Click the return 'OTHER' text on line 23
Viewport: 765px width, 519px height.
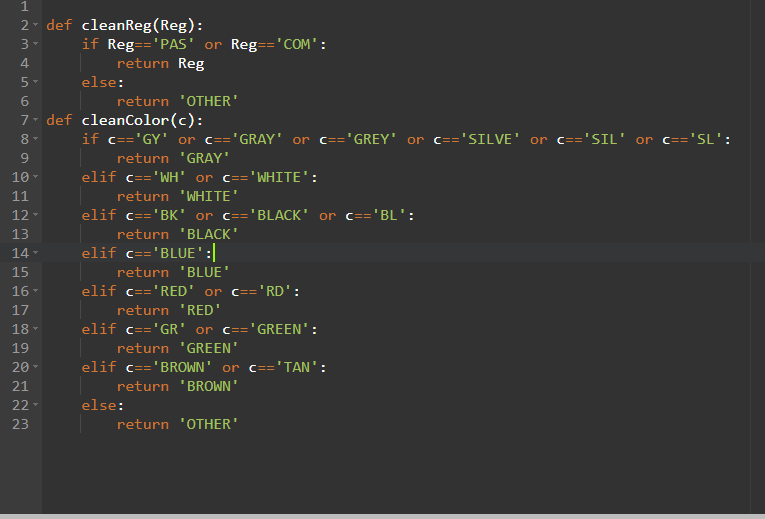(x=177, y=424)
